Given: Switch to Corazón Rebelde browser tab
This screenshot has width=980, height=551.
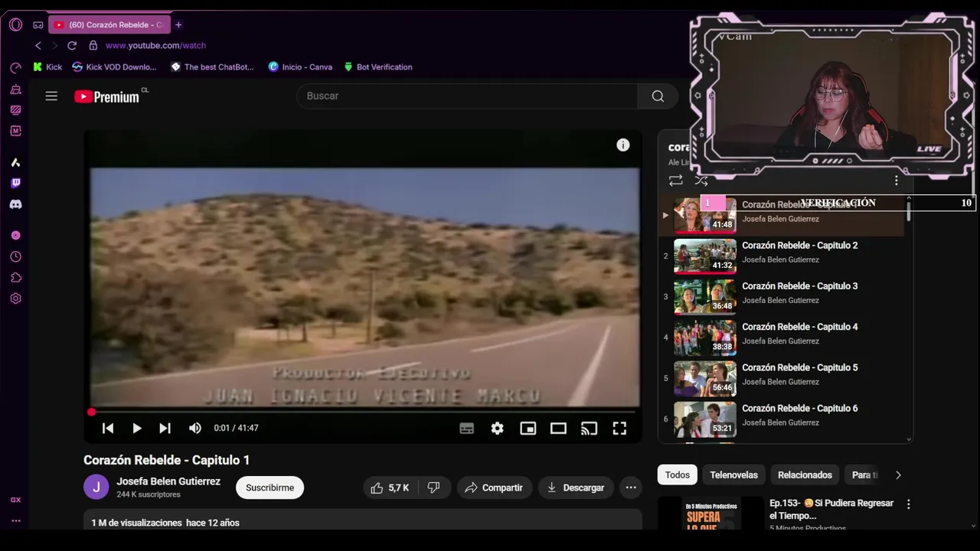Looking at the screenshot, I should [x=109, y=24].
